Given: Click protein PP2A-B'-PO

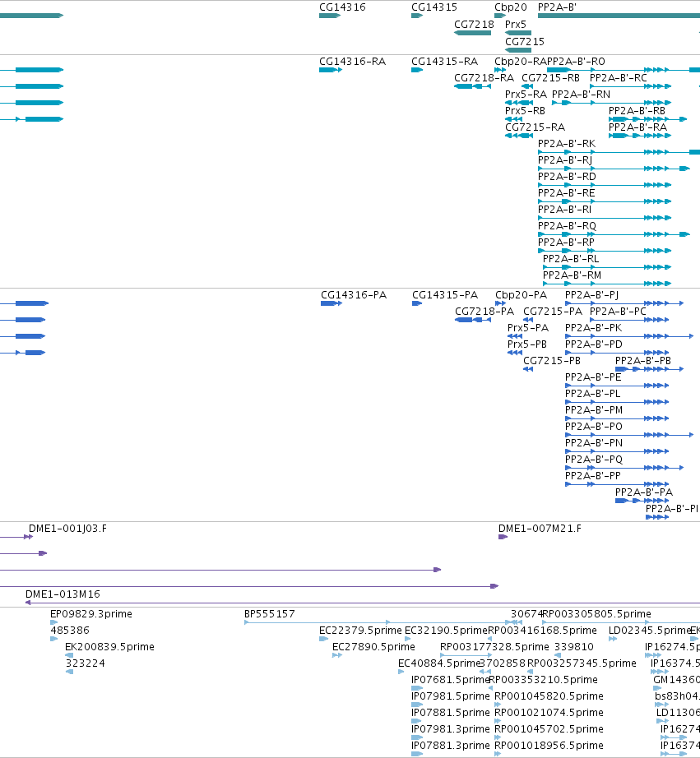Looking at the screenshot, I should click(594, 427).
